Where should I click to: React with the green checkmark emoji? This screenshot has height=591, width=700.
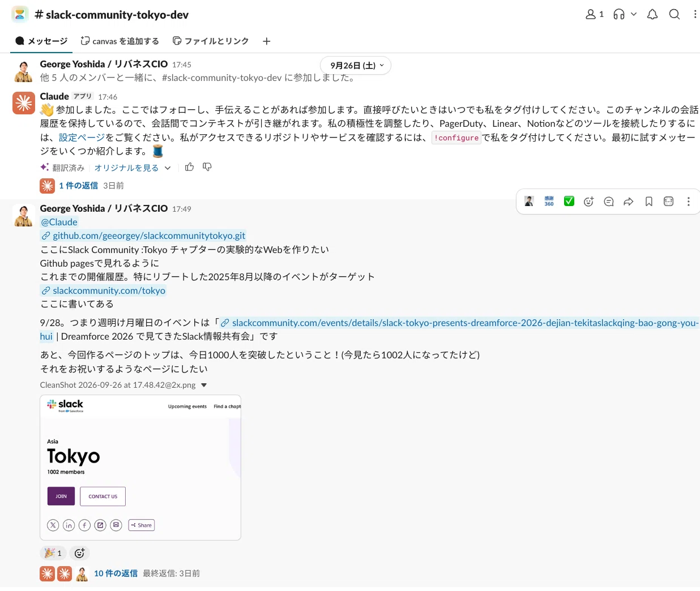[x=569, y=201]
